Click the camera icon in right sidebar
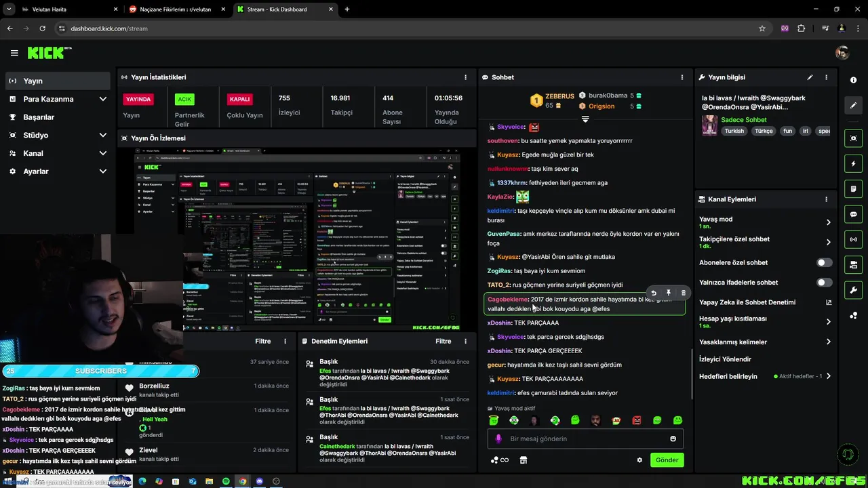Viewport: 868px width, 488px height. pyautogui.click(x=853, y=264)
